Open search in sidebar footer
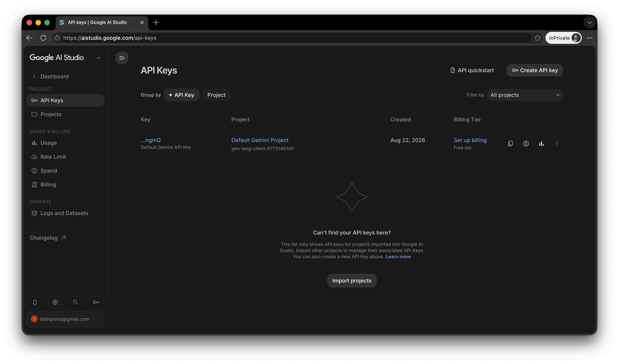The width and height of the screenshot is (619, 364). pos(75,302)
